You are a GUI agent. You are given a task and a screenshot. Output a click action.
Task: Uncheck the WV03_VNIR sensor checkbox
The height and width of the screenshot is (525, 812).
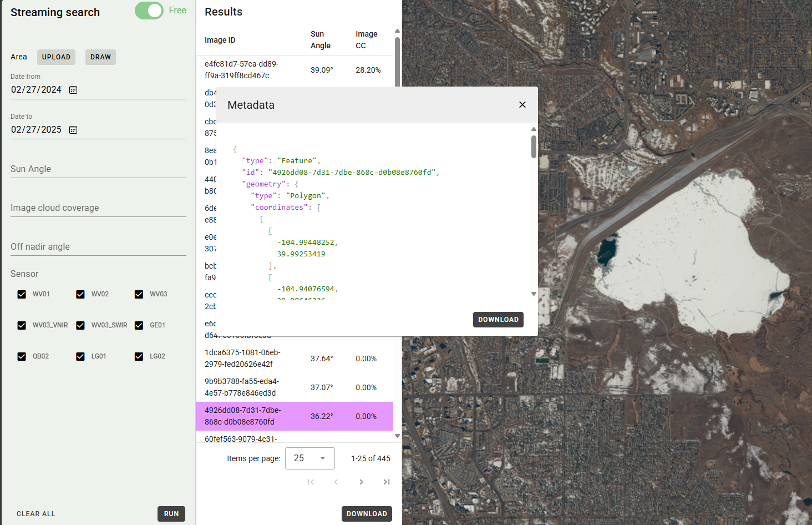coord(22,325)
